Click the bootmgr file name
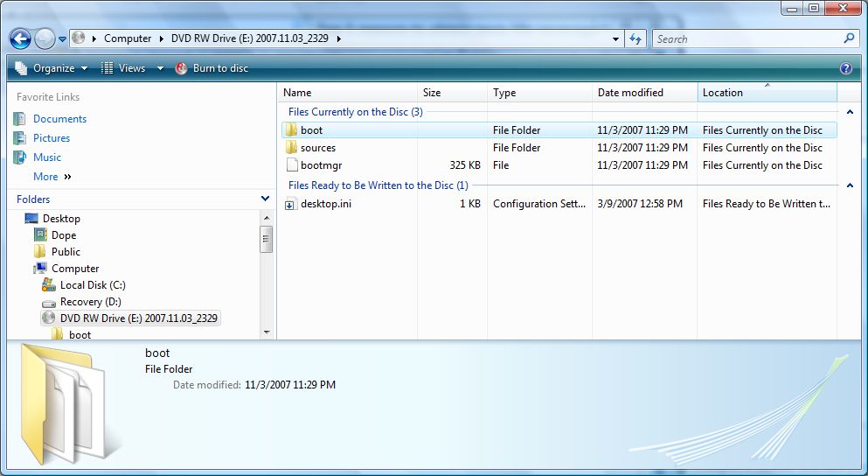Screen dimensions: 868x476 click(x=321, y=165)
